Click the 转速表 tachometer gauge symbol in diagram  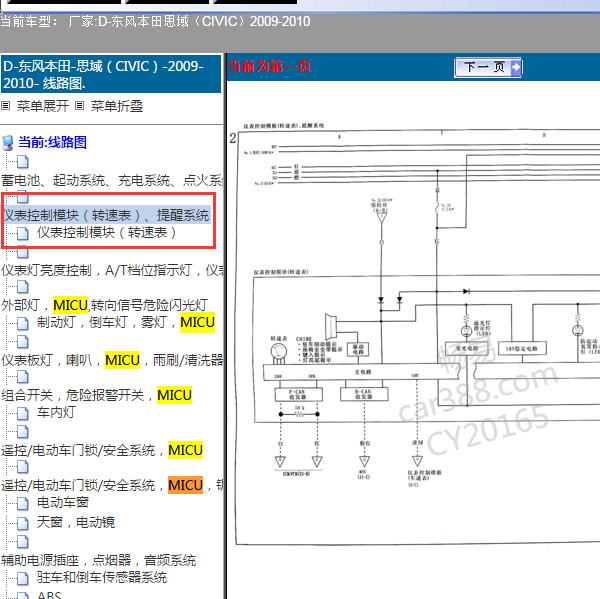(279, 353)
